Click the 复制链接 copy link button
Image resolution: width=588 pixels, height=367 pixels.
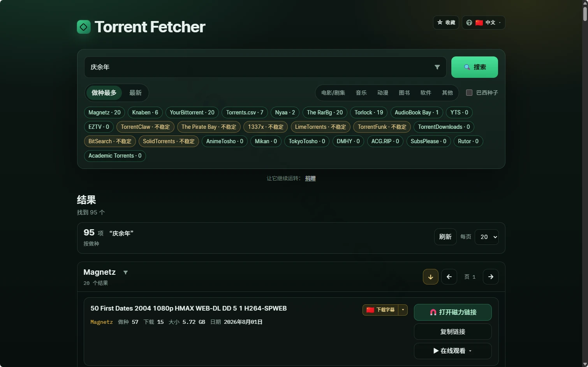click(453, 332)
